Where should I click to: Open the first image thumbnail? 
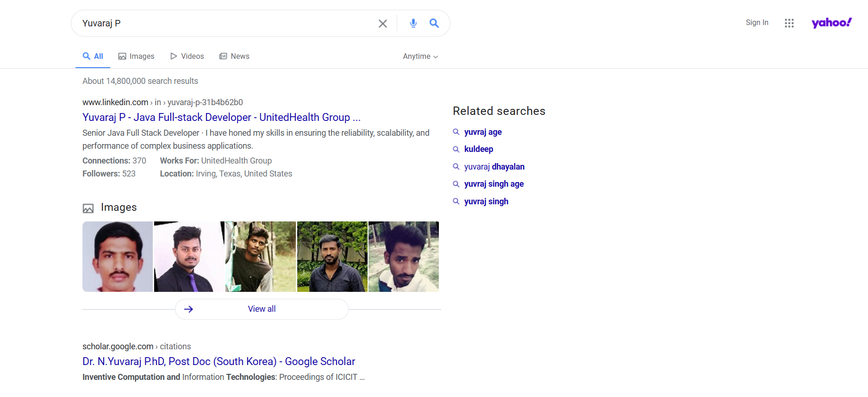pyautogui.click(x=118, y=257)
